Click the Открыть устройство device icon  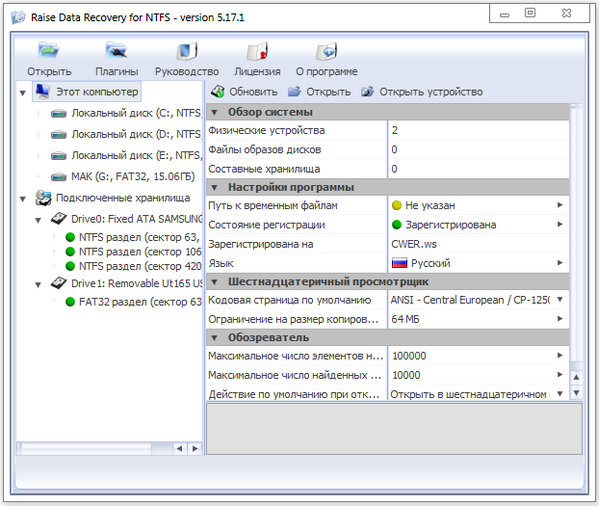click(367, 92)
